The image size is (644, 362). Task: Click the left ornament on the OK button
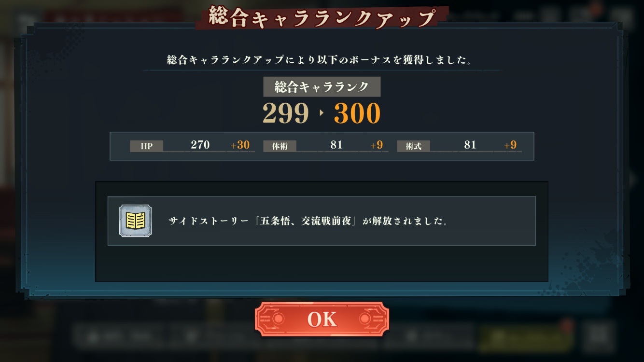click(279, 320)
